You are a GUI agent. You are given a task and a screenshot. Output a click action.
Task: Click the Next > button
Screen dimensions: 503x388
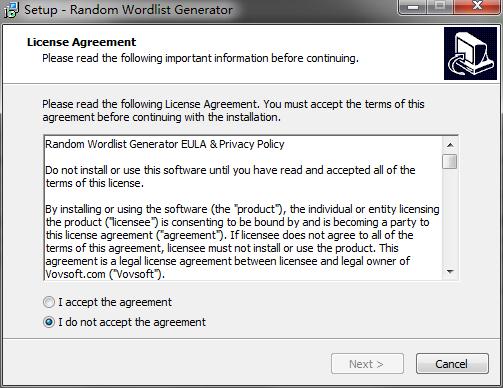[367, 364]
